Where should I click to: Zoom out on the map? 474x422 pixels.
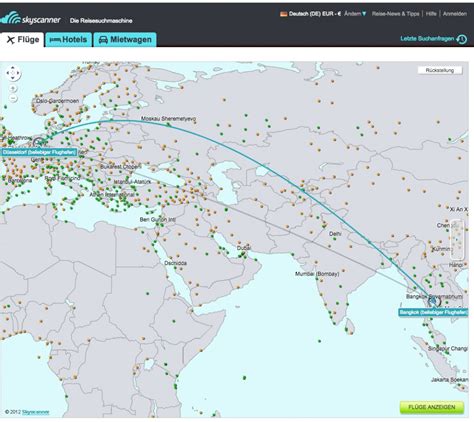click(x=13, y=99)
